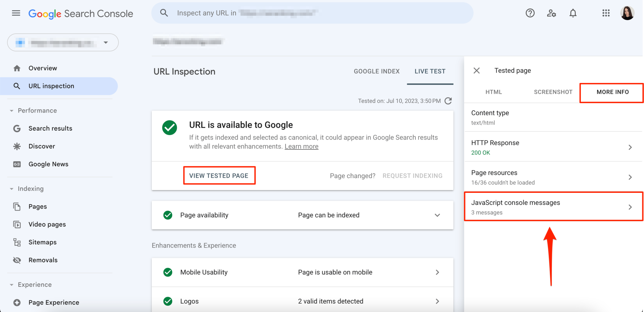
Task: Re-run the live test with refresh icon
Action: point(448,101)
